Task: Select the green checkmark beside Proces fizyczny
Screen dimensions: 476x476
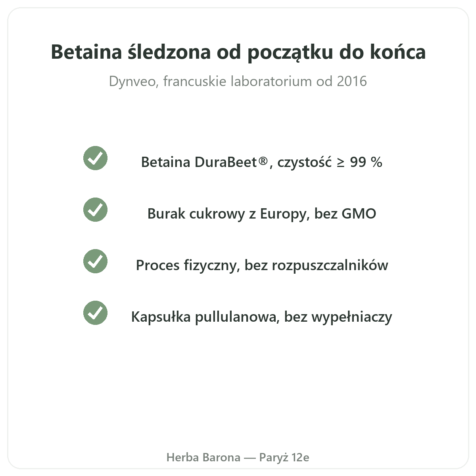Action: 95,261
